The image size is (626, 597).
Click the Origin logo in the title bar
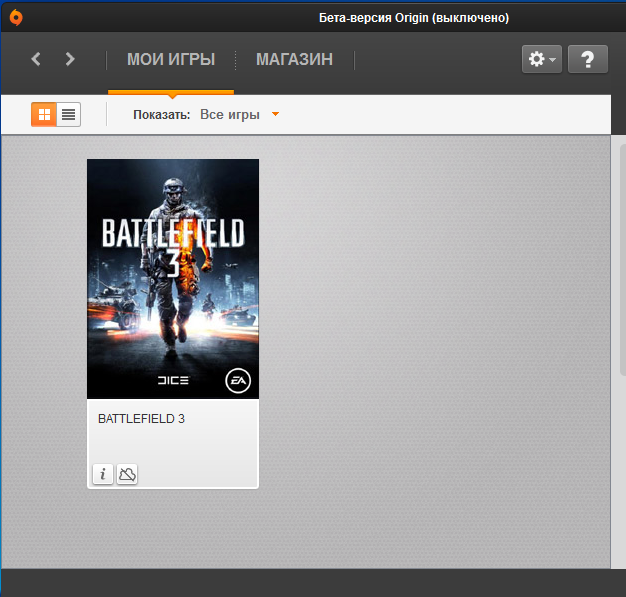(16, 18)
